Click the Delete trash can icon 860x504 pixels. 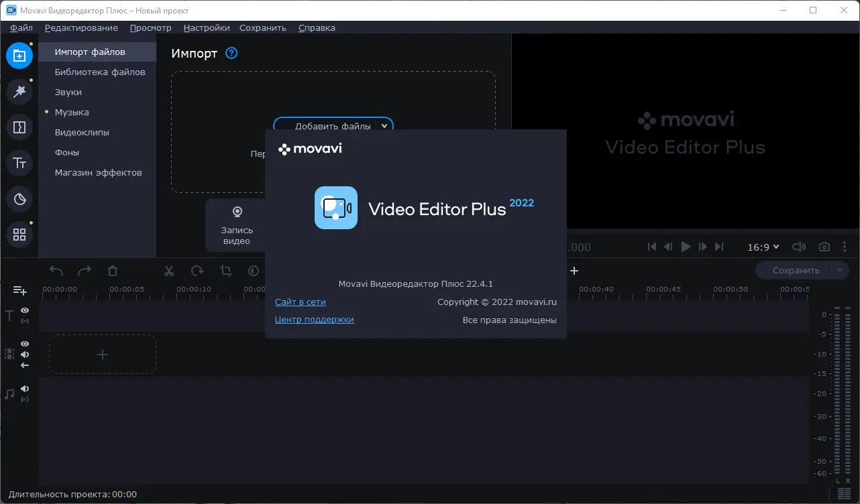(x=113, y=271)
